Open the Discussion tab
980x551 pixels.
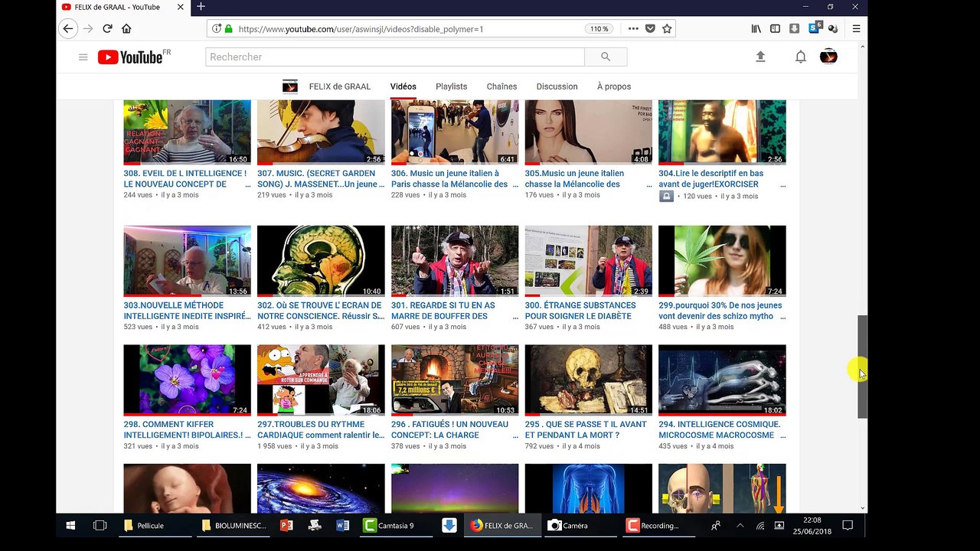(x=557, y=86)
